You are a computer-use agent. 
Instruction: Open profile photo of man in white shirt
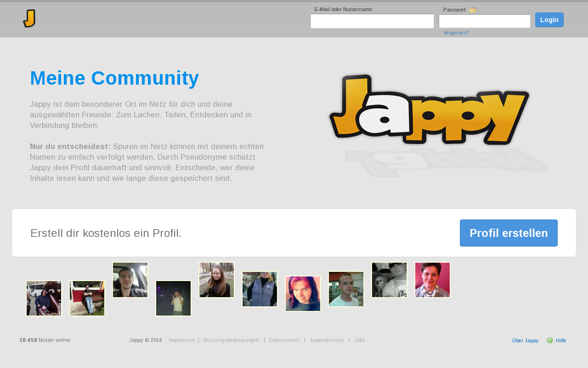tap(346, 289)
